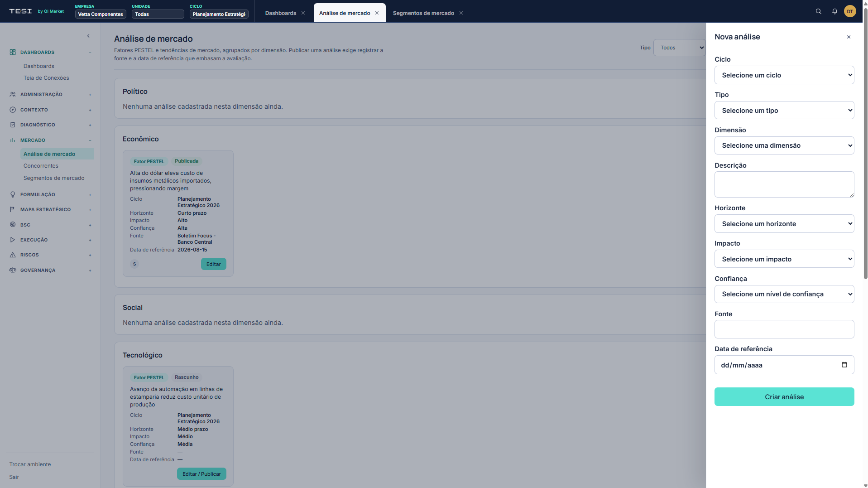
Task: Expand the Mapa Estratégico section
Action: point(90,210)
